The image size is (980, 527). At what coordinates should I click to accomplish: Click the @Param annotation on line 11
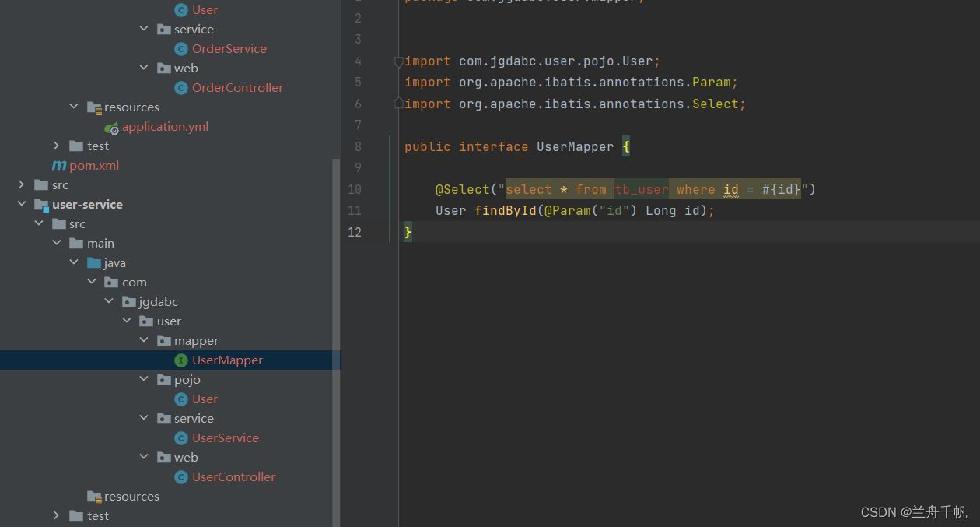[568, 210]
